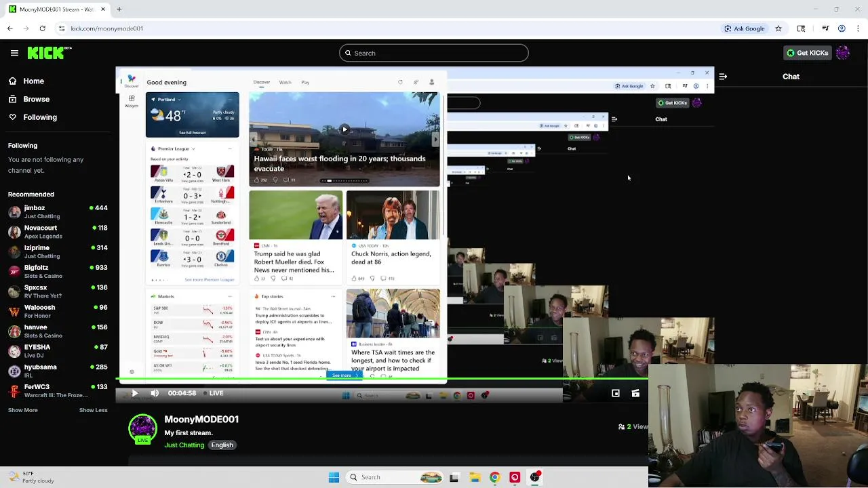
Task: Open File Explorer from taskbar
Action: (x=475, y=477)
